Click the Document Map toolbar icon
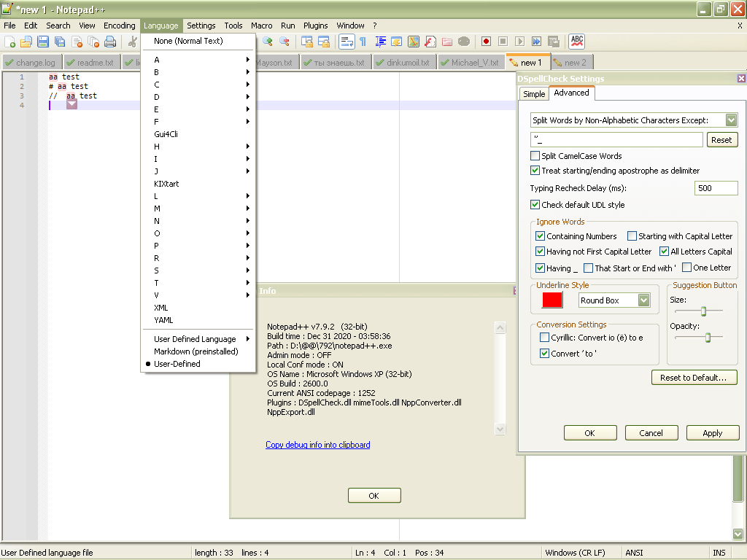 click(414, 42)
